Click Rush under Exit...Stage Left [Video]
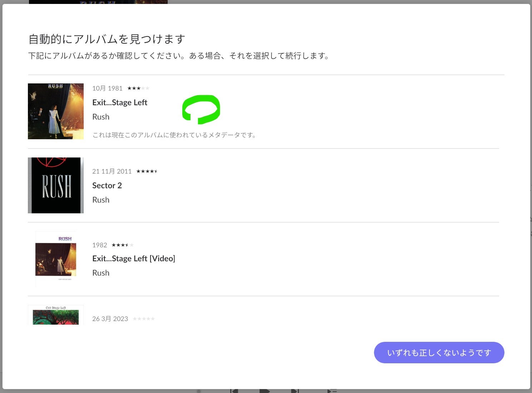 tap(101, 273)
